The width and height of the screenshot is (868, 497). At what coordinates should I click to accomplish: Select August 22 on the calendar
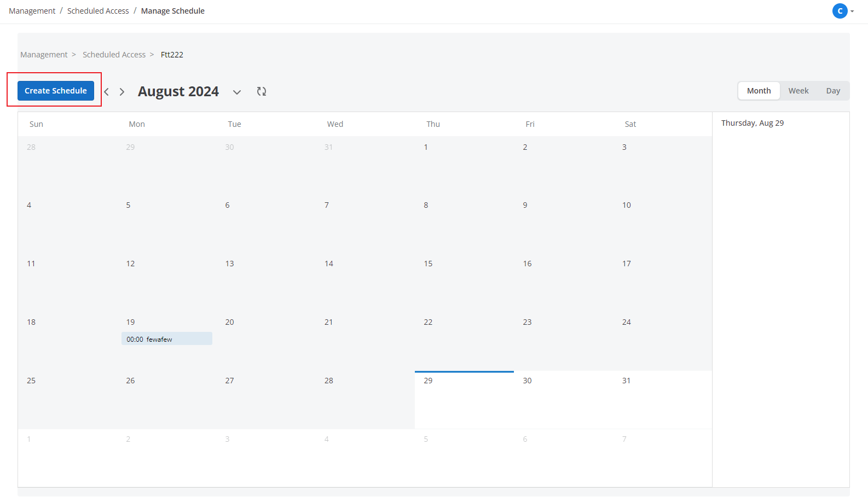[428, 322]
